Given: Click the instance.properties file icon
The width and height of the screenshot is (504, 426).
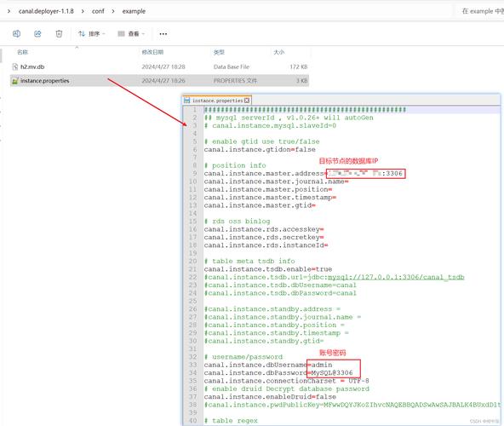Looking at the screenshot, I should (x=14, y=81).
